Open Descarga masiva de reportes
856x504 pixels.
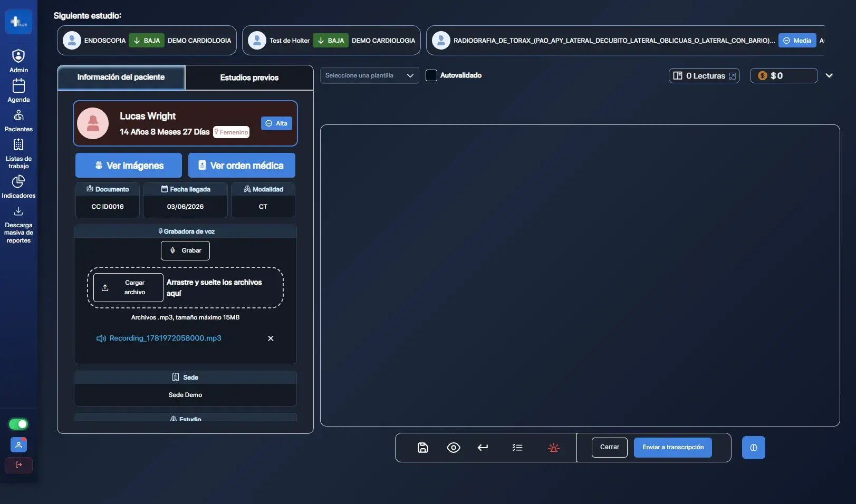(x=18, y=225)
